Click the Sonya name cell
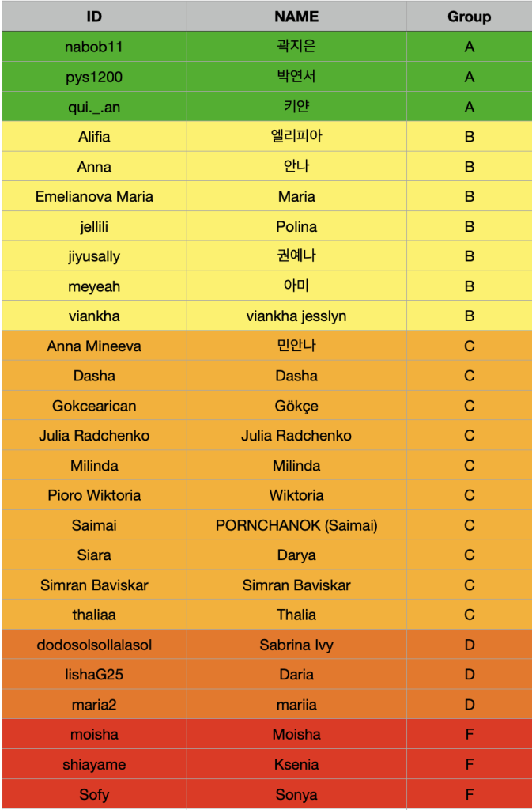The image size is (532, 810). (296, 794)
